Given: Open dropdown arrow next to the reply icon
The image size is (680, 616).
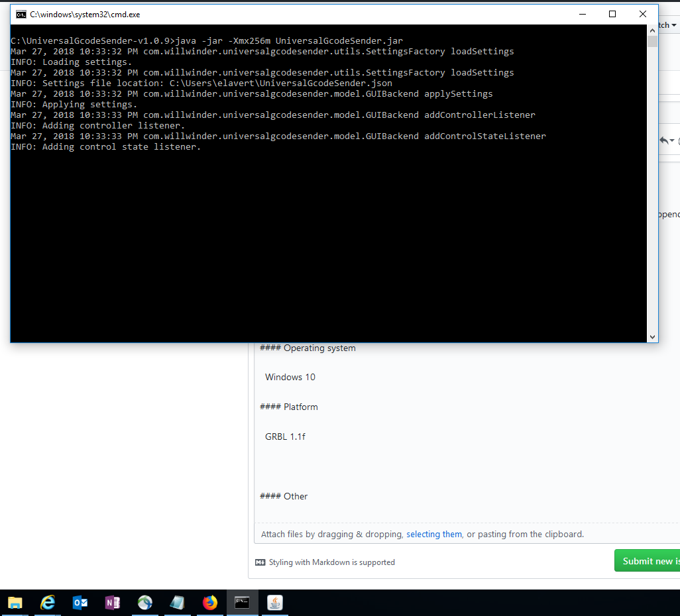Looking at the screenshot, I should [672, 140].
